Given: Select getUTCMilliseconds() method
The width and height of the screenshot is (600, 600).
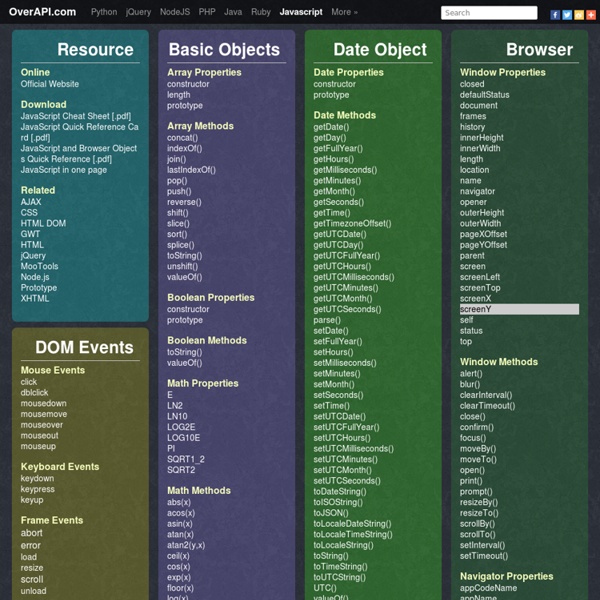Looking at the screenshot, I should point(354,277).
